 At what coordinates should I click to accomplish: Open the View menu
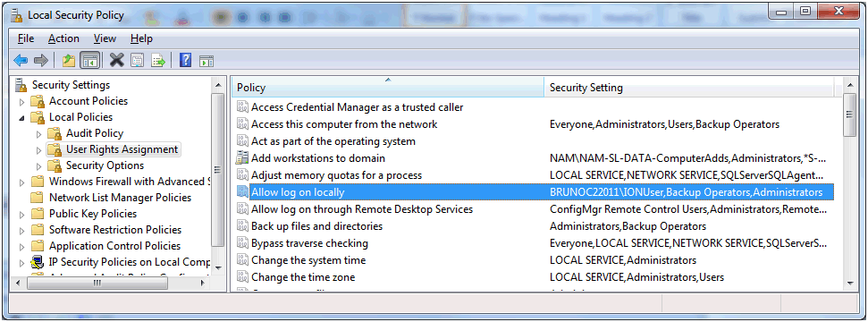coord(105,38)
